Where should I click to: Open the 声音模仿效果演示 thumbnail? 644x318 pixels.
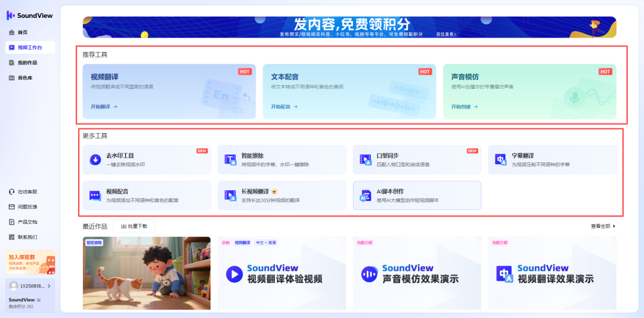coord(417,273)
